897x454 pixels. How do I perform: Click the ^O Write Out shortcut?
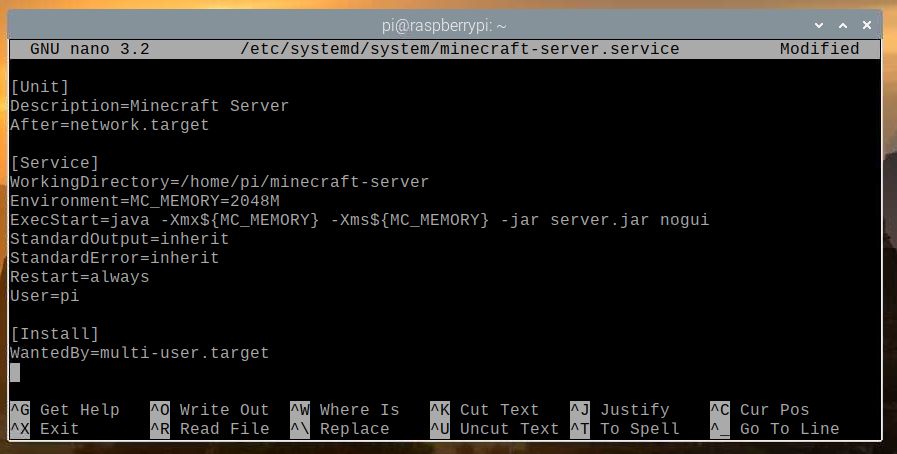point(210,410)
